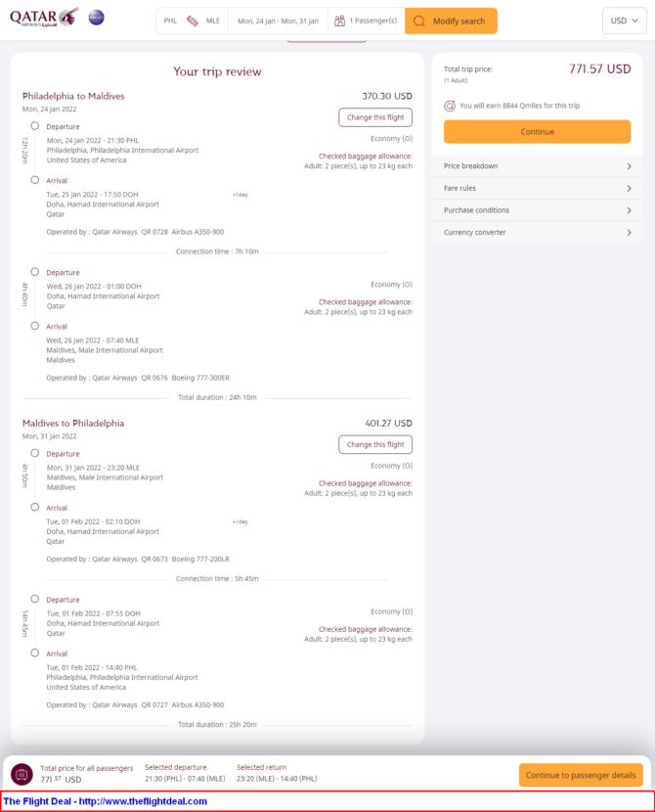655x812 pixels.
Task: Click the magnifier icon in Modify search
Action: coord(419,22)
